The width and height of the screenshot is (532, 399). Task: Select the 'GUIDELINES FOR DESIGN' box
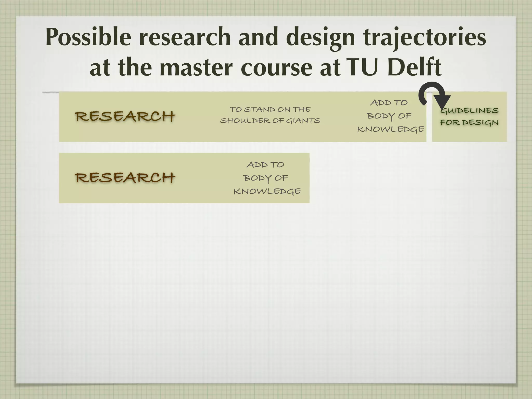tap(469, 117)
